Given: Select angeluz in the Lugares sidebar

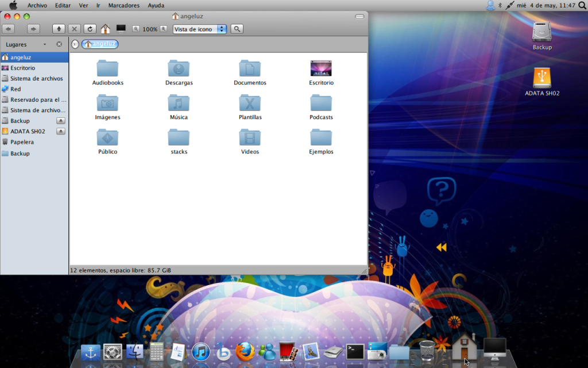Looking at the screenshot, I should coord(34,57).
